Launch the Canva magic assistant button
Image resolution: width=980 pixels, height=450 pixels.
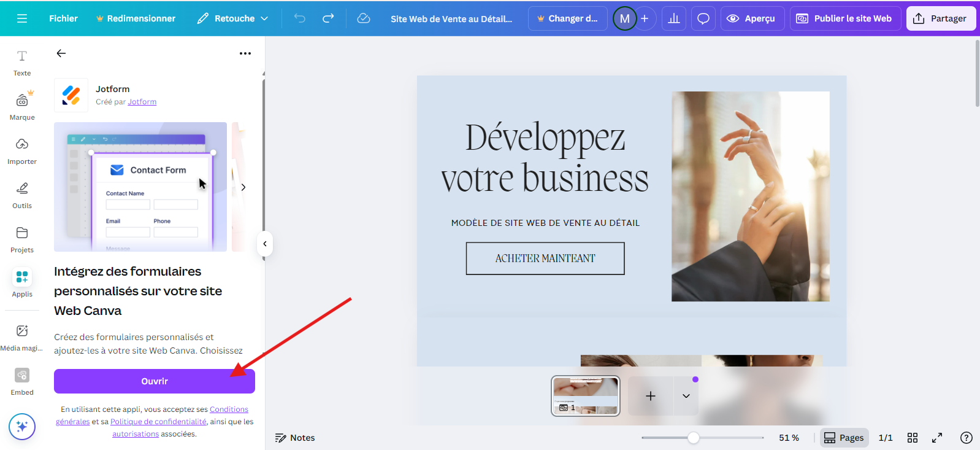[x=22, y=427]
